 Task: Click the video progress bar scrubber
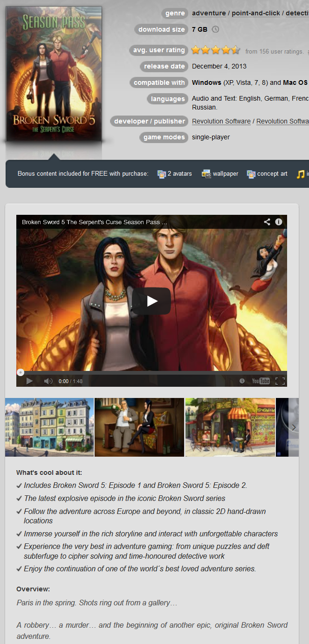click(x=21, y=372)
